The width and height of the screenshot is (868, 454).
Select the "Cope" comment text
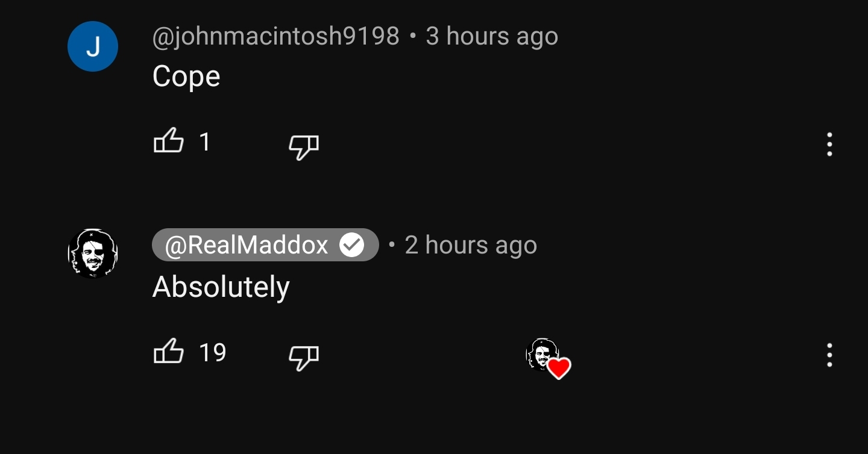click(x=186, y=77)
